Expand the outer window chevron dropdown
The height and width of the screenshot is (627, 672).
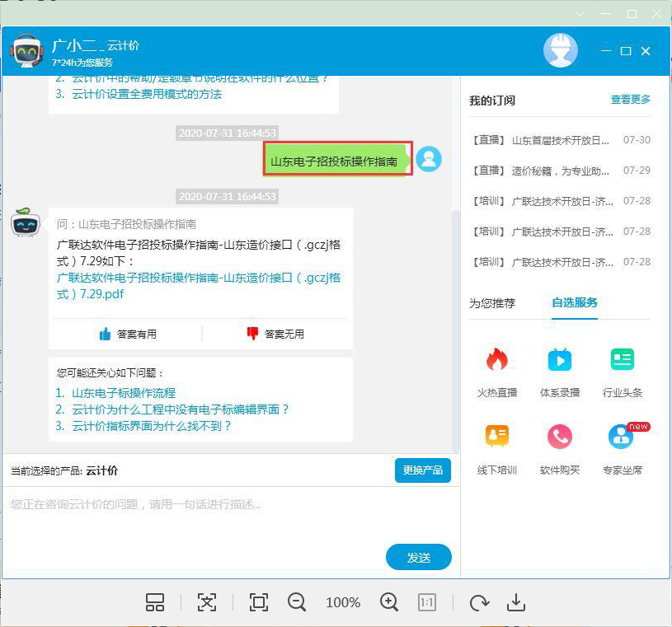coord(580,14)
